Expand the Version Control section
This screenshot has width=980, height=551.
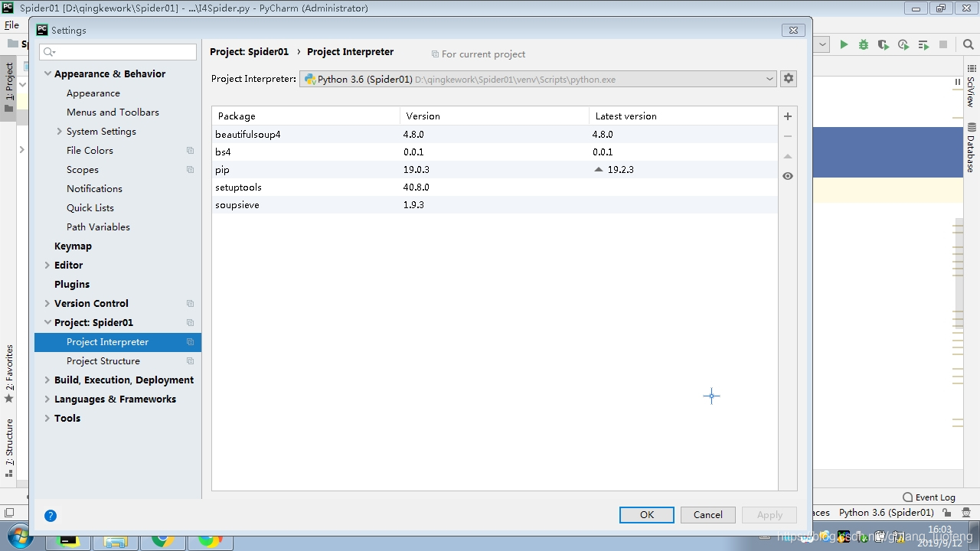(47, 304)
